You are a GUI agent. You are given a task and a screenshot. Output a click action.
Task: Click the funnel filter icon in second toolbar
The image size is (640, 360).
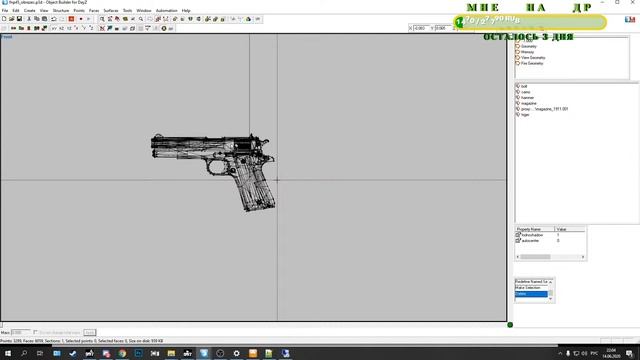tap(148, 29)
